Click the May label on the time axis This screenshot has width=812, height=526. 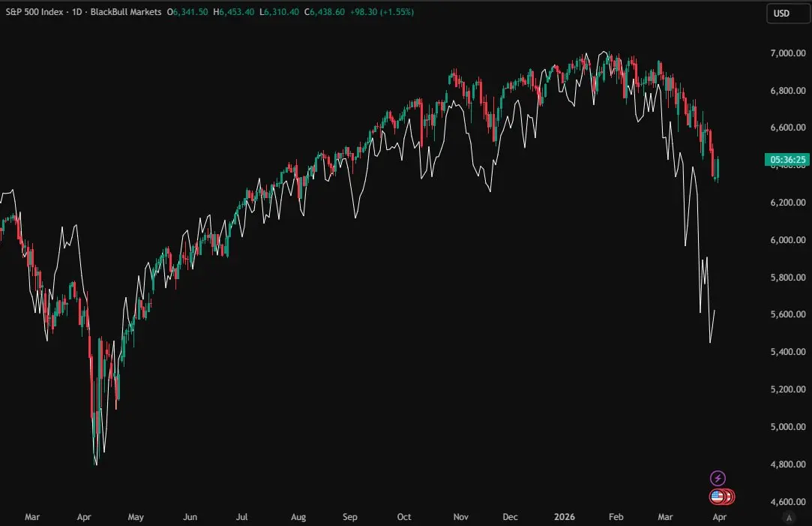tap(136, 517)
